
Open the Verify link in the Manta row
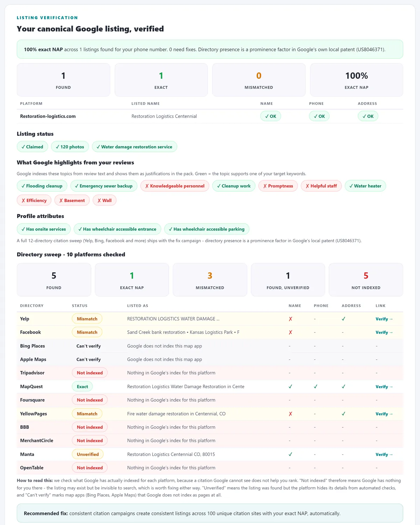(x=384, y=454)
